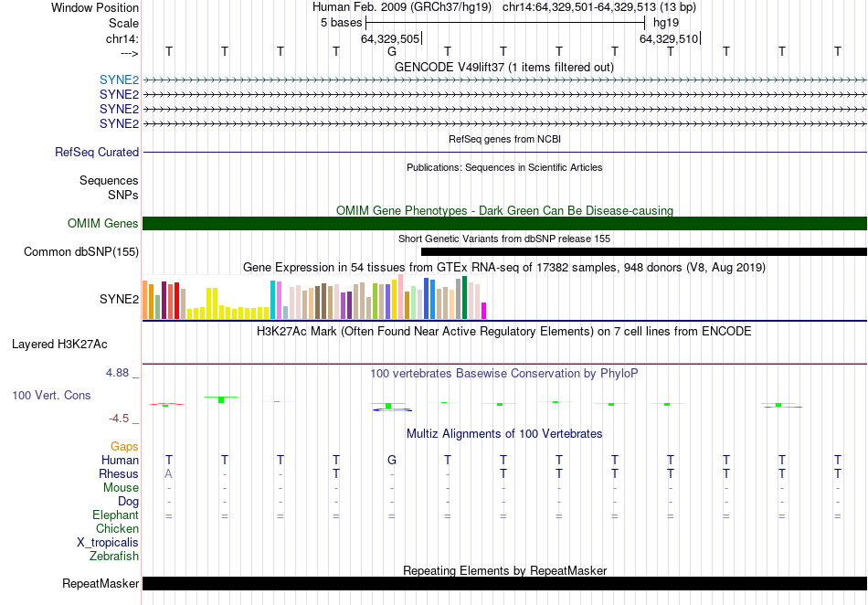Image resolution: width=868 pixels, height=605 pixels.
Task: Click the G base in the top sequence row
Action: tap(392, 51)
